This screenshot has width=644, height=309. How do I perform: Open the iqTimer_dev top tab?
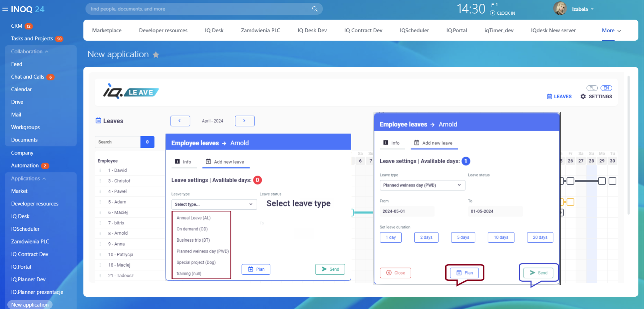(499, 31)
